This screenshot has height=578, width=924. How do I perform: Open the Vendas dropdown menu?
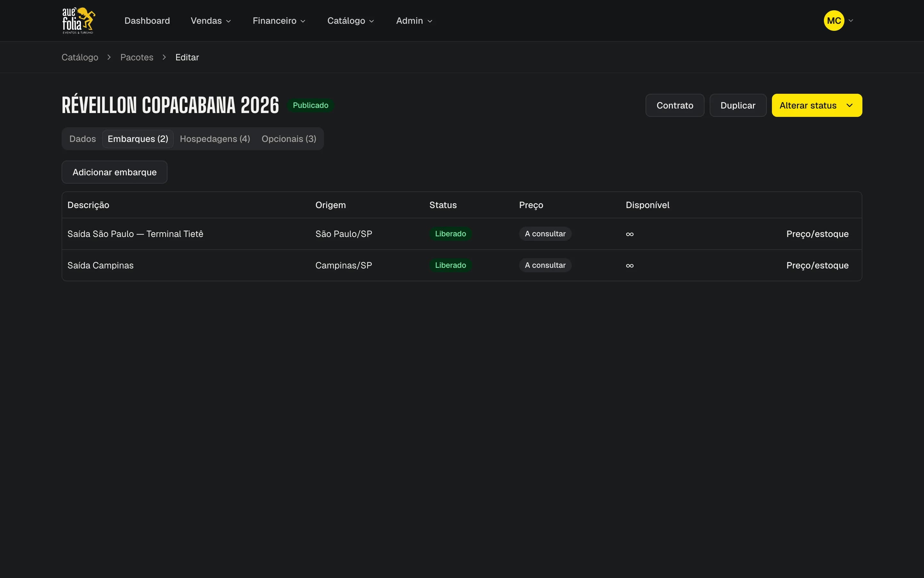pos(211,21)
